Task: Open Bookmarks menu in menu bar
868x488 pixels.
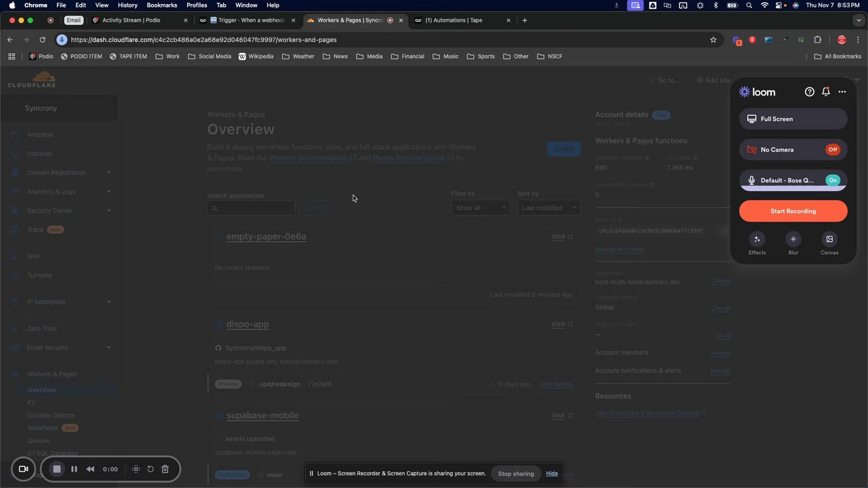Action: coord(161,5)
